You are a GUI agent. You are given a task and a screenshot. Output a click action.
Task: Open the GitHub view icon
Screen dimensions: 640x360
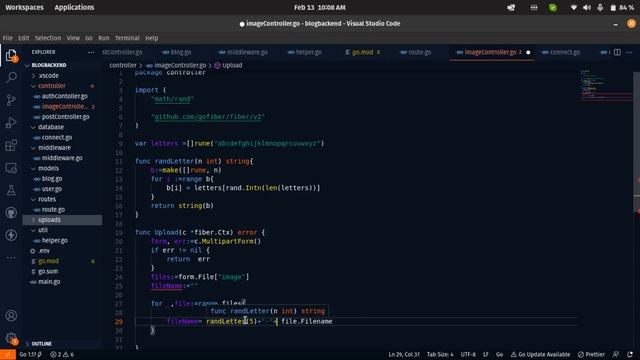pyautogui.click(x=11, y=213)
